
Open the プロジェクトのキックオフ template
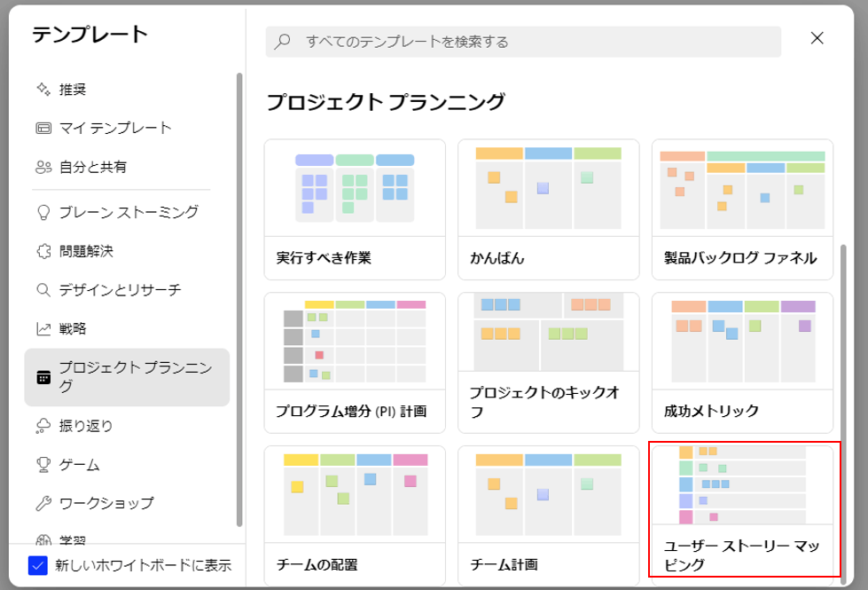[x=549, y=363]
